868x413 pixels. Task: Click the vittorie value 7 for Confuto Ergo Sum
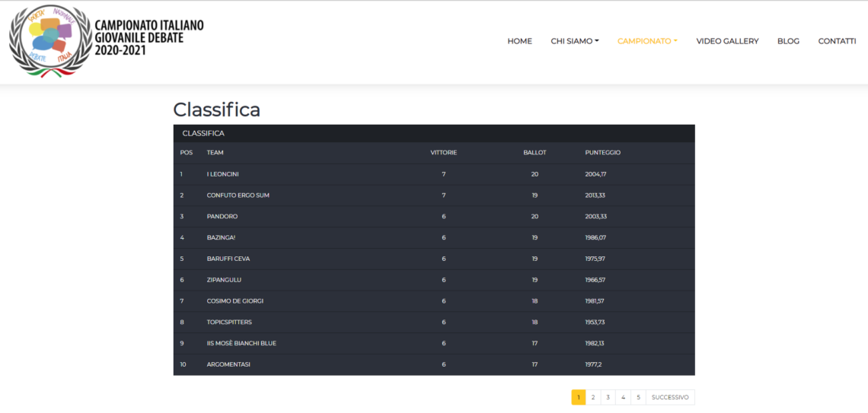coord(444,195)
